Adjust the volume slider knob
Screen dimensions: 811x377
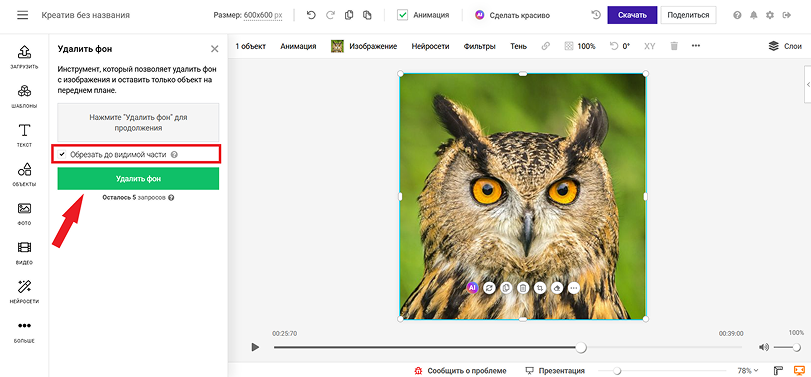797,348
